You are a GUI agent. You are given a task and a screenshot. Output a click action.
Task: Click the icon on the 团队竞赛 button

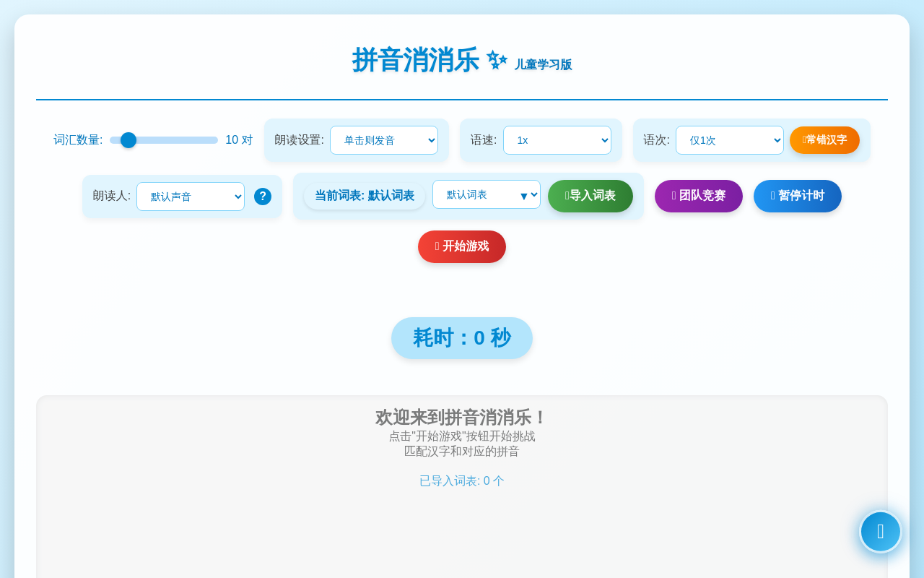(676, 196)
